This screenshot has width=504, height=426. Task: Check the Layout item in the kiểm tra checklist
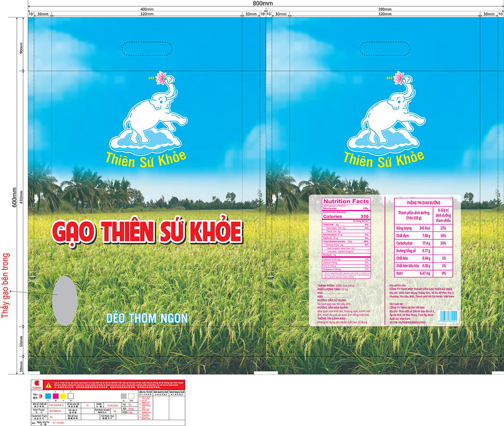coord(140,401)
